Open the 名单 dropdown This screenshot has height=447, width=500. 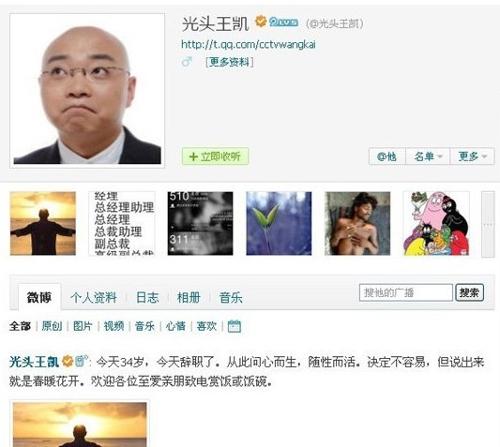tap(428, 156)
